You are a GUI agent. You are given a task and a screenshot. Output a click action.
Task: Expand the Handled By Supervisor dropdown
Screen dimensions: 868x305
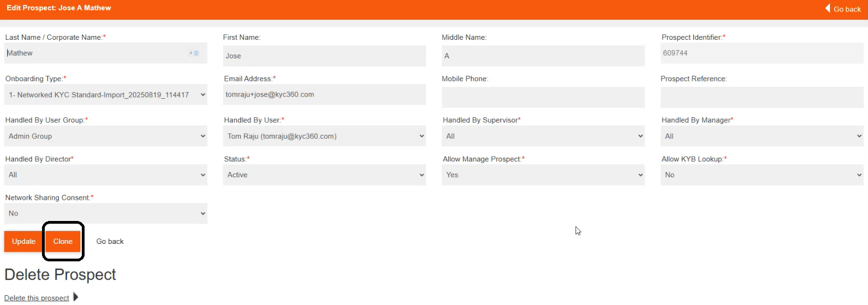(543, 136)
